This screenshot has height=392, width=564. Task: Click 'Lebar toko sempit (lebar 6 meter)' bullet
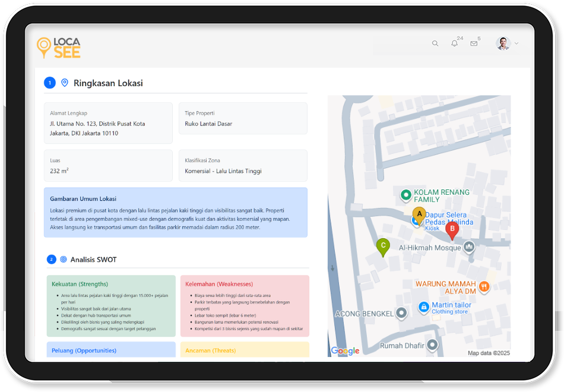226,315
